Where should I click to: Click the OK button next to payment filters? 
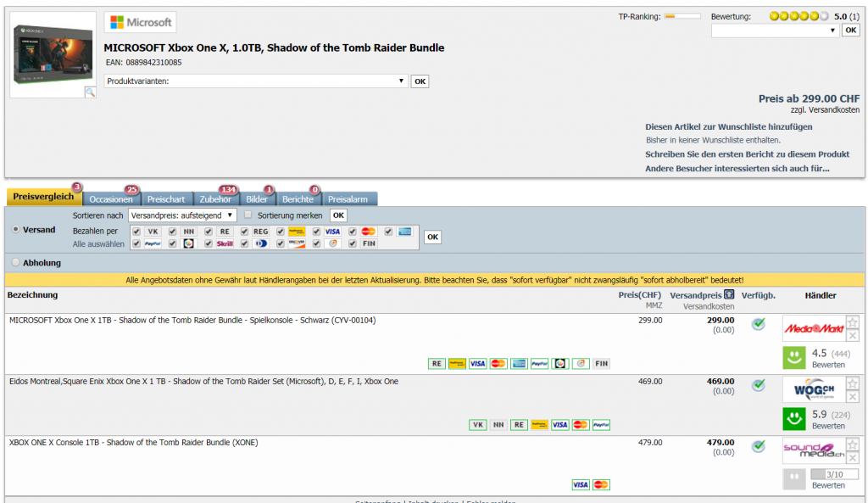point(432,237)
